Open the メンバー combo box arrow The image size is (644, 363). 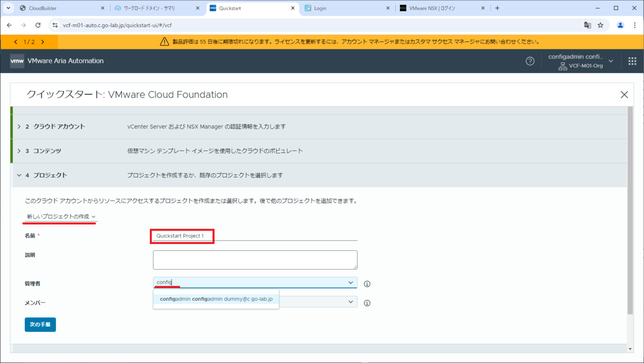pyautogui.click(x=351, y=302)
